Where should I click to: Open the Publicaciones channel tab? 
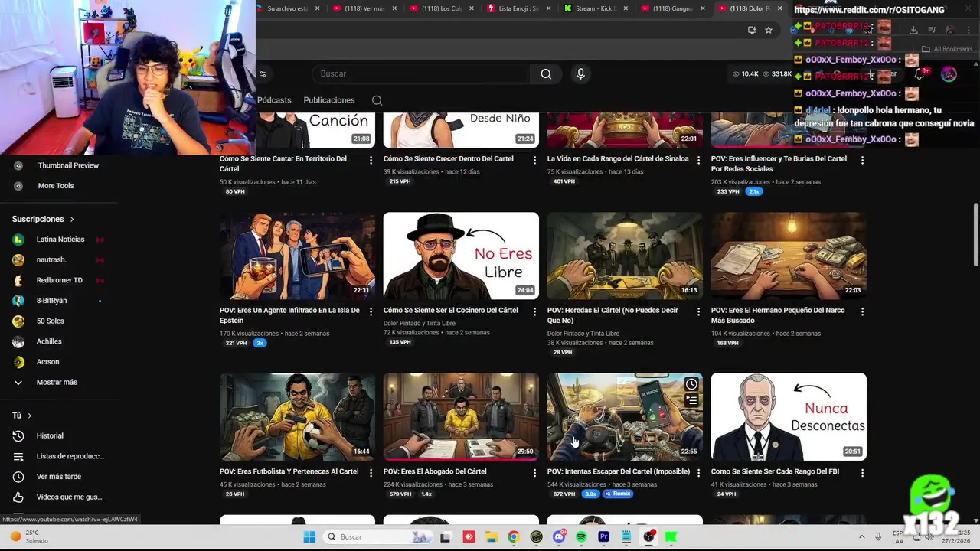(x=329, y=100)
